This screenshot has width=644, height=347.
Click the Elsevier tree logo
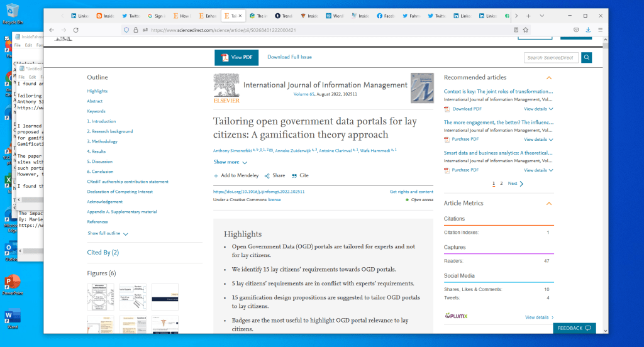click(226, 88)
